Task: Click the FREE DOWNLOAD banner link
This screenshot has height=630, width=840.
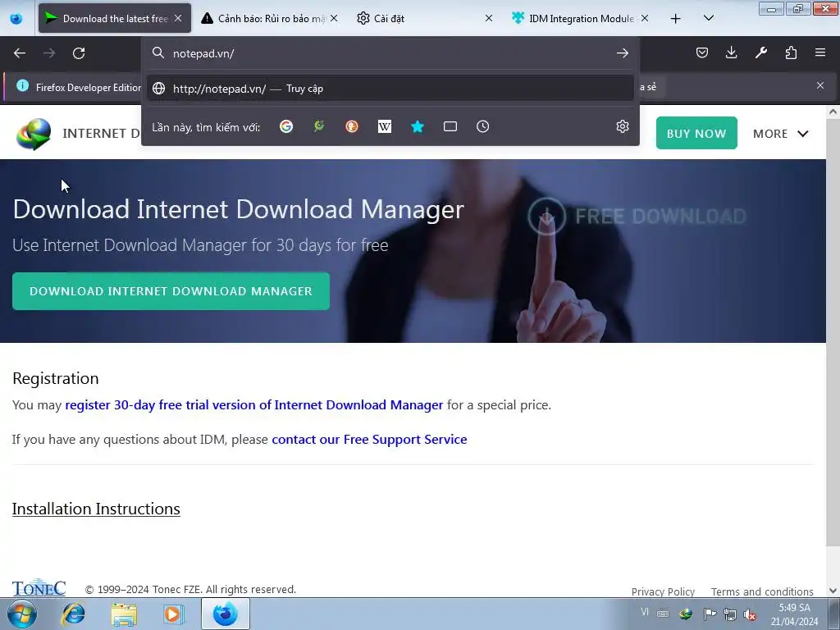Action: coord(637,216)
